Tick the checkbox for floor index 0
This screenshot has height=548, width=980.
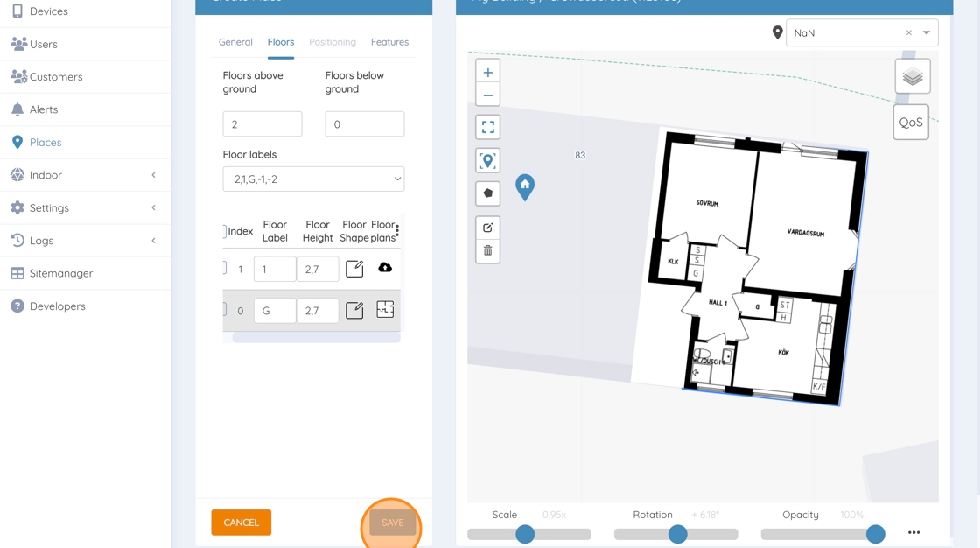pyautogui.click(x=224, y=310)
